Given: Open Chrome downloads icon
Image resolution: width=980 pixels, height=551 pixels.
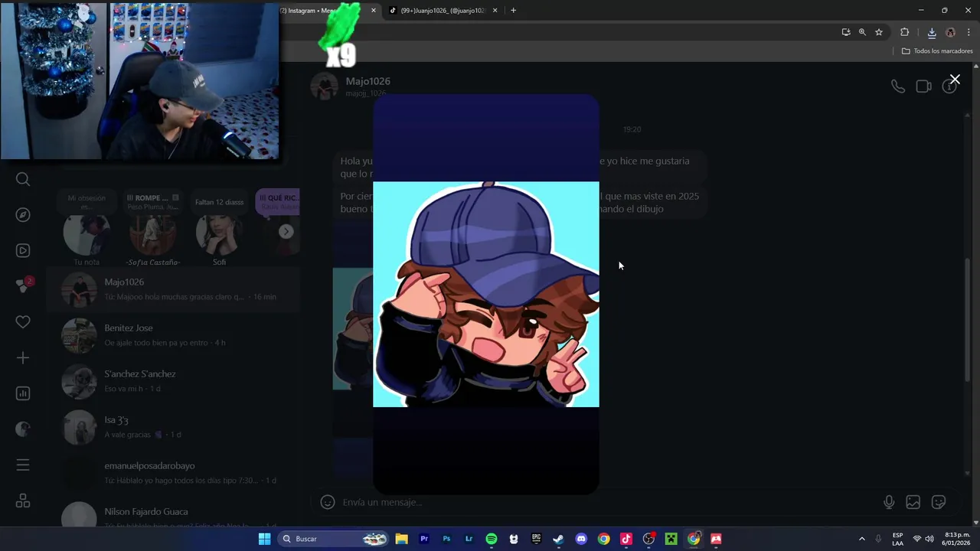Looking at the screenshot, I should [932, 32].
